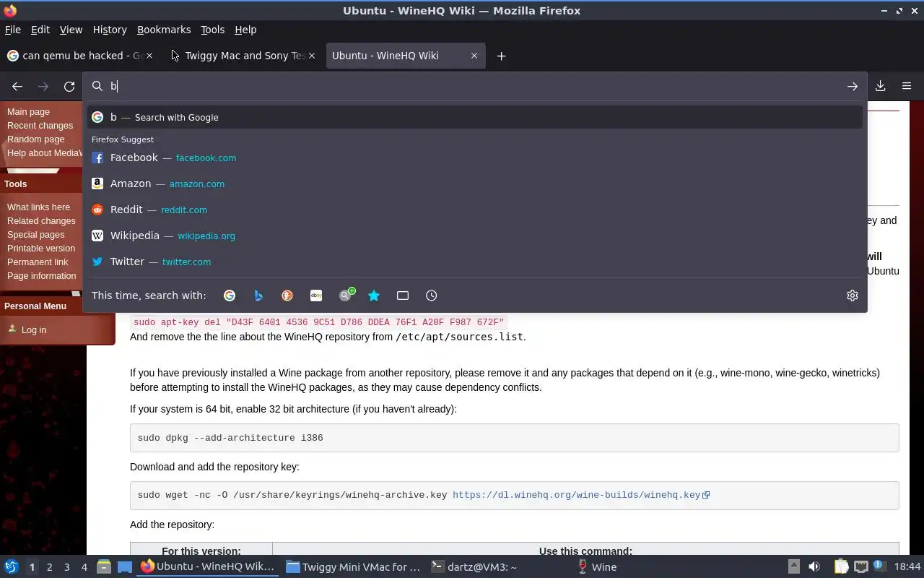Open the Special pages link
Image resolution: width=924 pixels, height=578 pixels.
click(x=35, y=235)
